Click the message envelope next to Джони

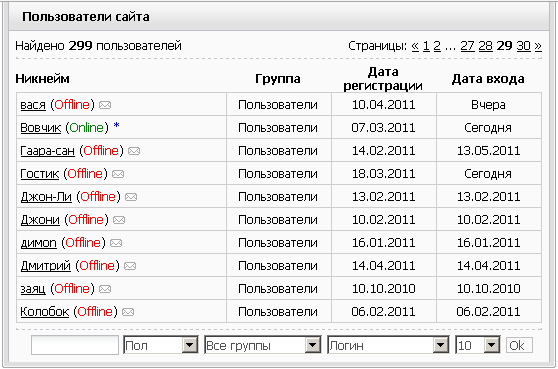tap(119, 220)
